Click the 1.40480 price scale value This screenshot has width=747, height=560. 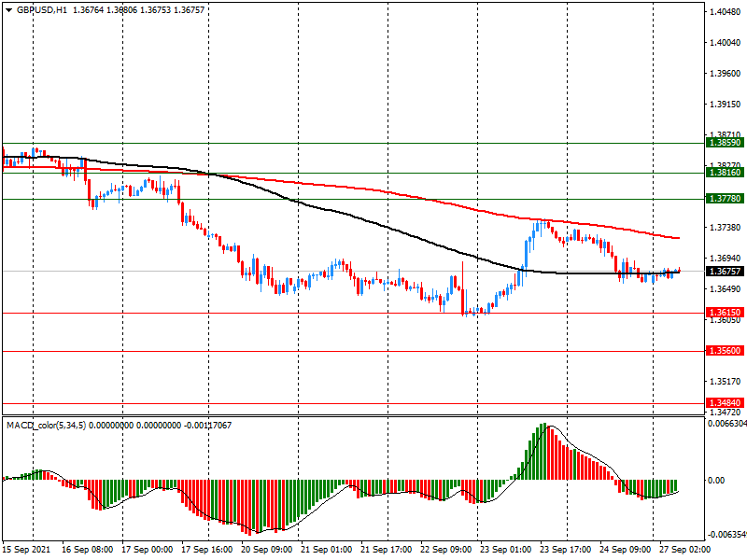point(726,12)
